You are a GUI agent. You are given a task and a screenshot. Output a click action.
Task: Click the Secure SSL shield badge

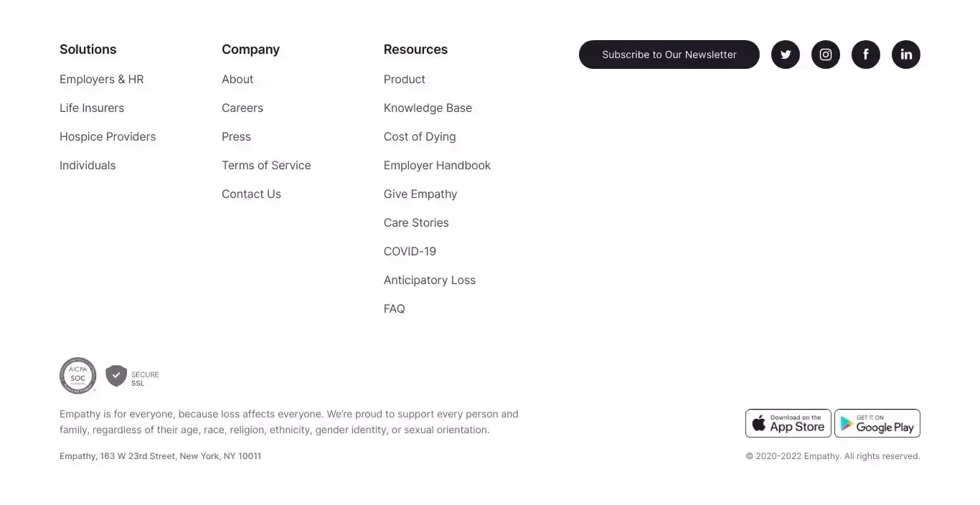tap(133, 377)
